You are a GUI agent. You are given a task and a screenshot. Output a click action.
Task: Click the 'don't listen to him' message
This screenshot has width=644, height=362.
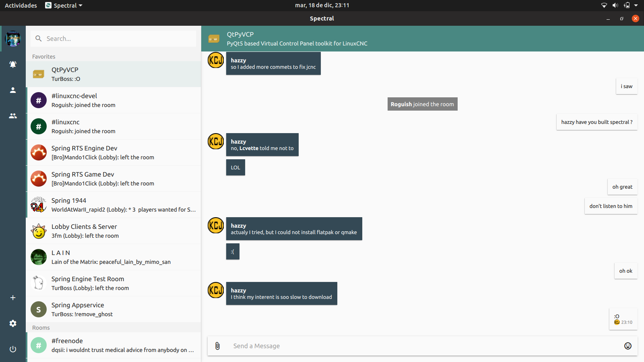611,206
